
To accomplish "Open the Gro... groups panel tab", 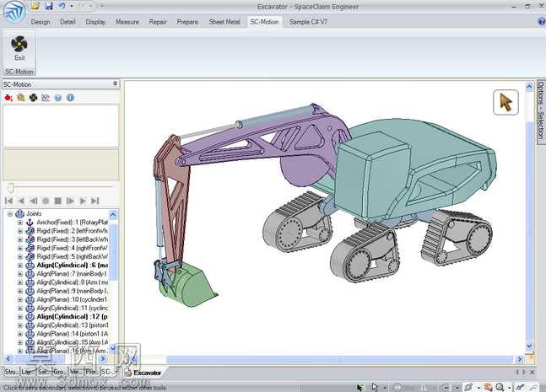I will pos(58,372).
